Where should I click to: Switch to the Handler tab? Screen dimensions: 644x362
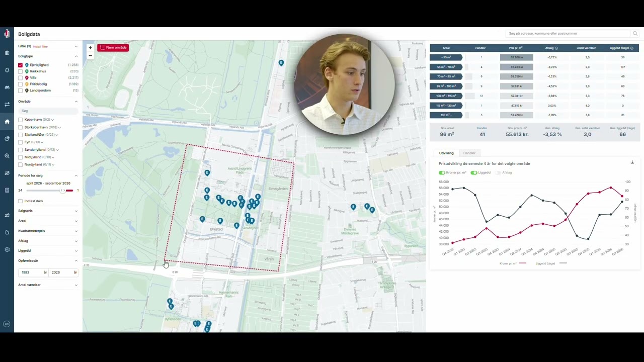coord(469,153)
